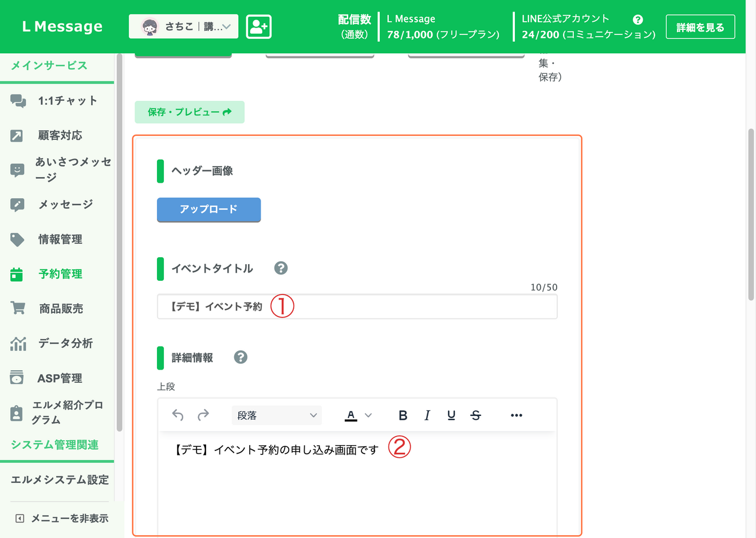The image size is (756, 538).
Task: Click the 顧客対応 arrow box icon
Action: (x=17, y=136)
